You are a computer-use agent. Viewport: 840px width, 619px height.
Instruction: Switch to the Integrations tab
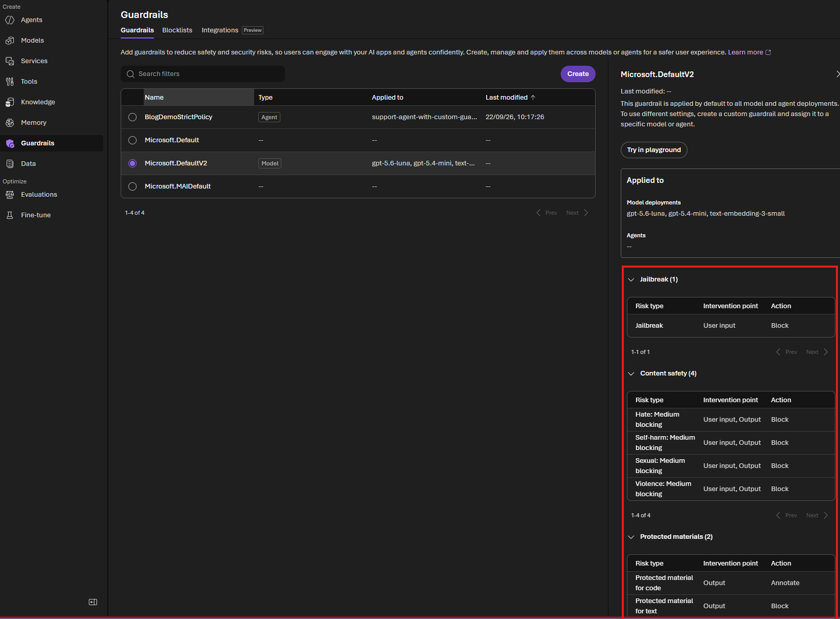(x=220, y=30)
